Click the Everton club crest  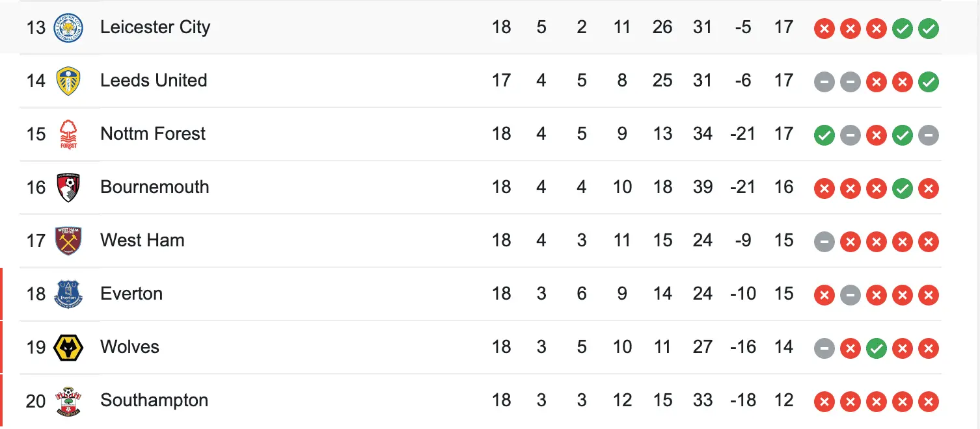68,294
